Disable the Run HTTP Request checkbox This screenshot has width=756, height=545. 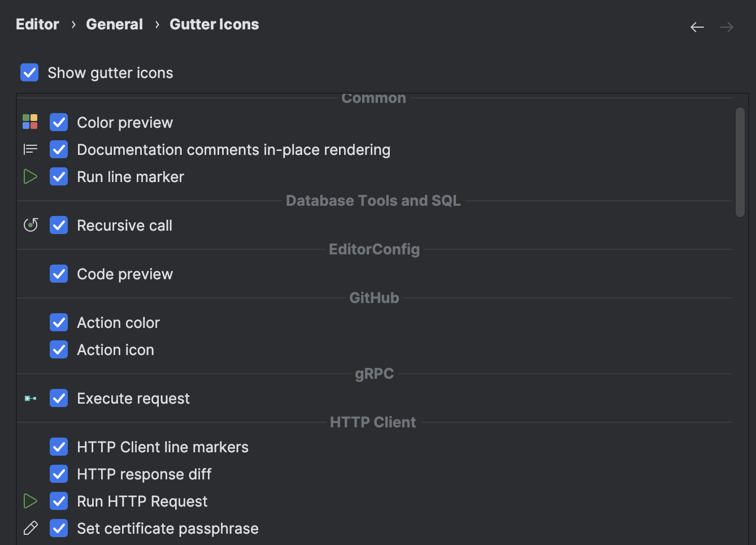[59, 501]
